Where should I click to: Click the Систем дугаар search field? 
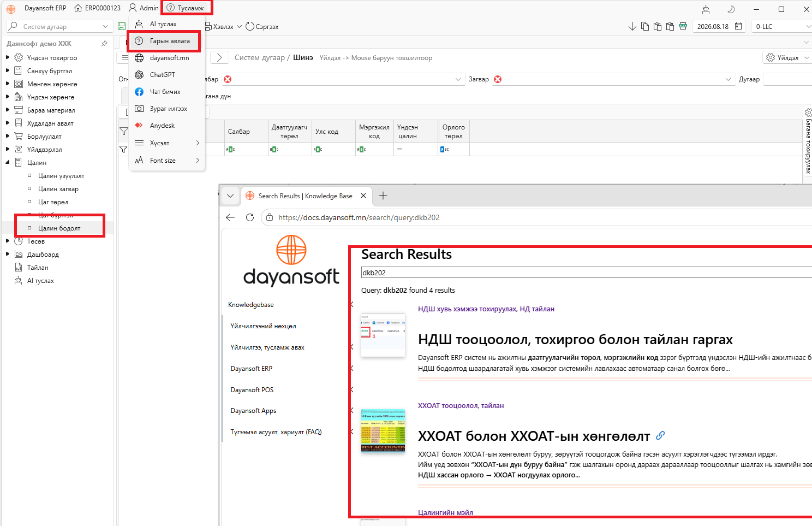coord(59,26)
